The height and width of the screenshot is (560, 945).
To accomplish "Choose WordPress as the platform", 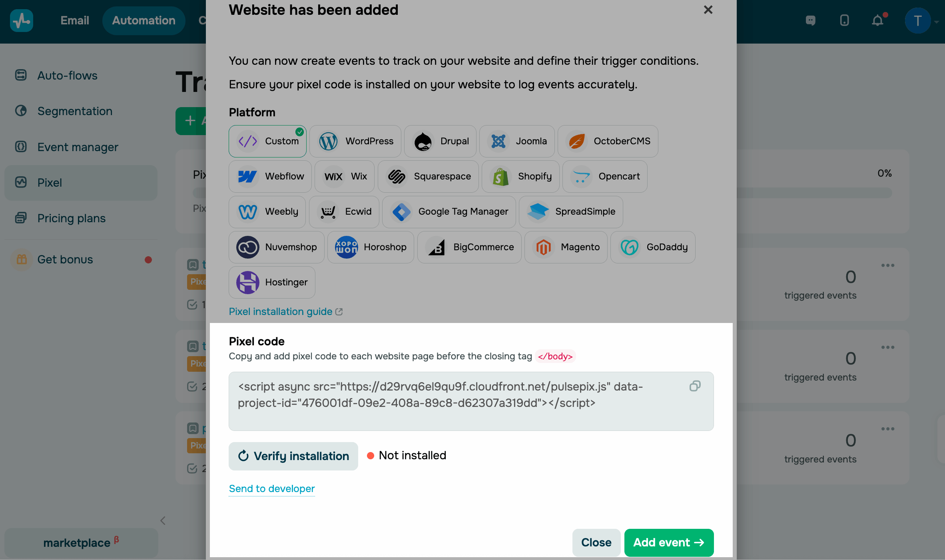I will point(355,141).
